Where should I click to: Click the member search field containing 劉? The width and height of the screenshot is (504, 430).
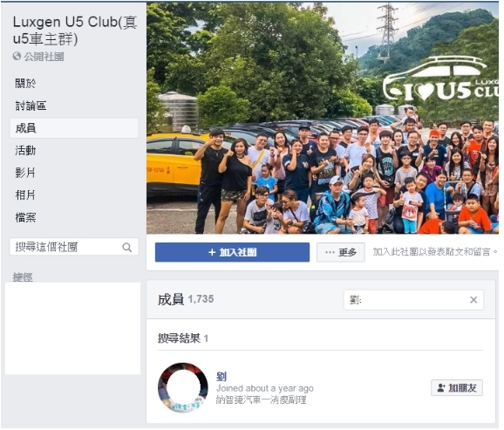point(414,301)
